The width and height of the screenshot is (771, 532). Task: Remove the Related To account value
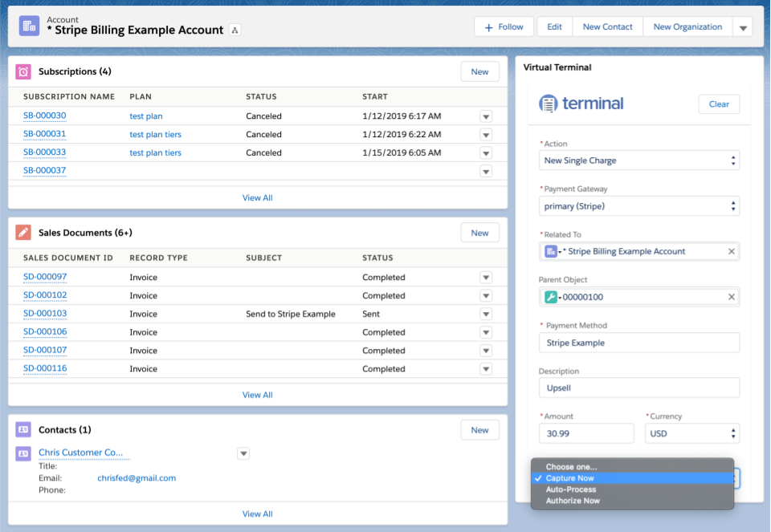click(731, 251)
